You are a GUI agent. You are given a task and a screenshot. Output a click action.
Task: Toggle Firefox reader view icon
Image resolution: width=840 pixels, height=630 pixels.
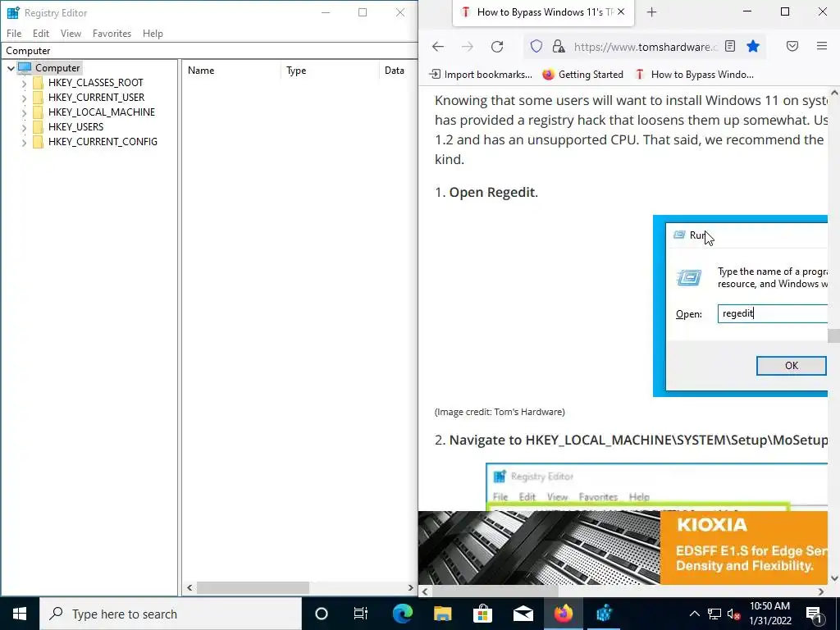click(x=730, y=46)
